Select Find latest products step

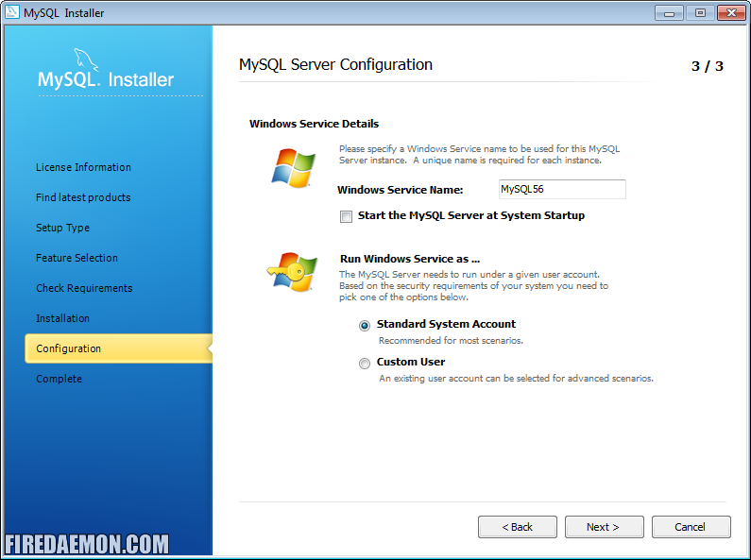pyautogui.click(x=83, y=197)
